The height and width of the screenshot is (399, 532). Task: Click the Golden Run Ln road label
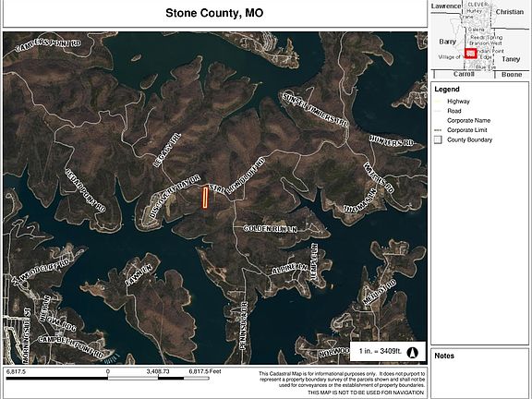(x=271, y=229)
